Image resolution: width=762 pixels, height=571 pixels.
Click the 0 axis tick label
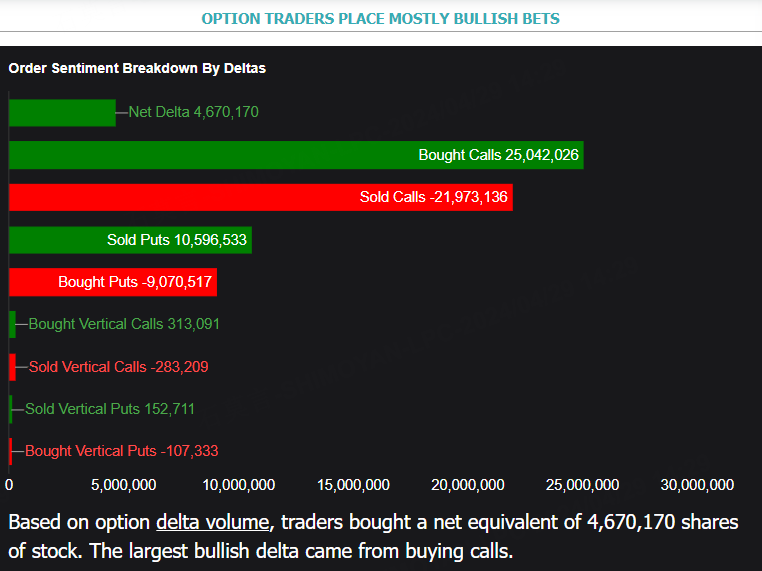pos(9,485)
